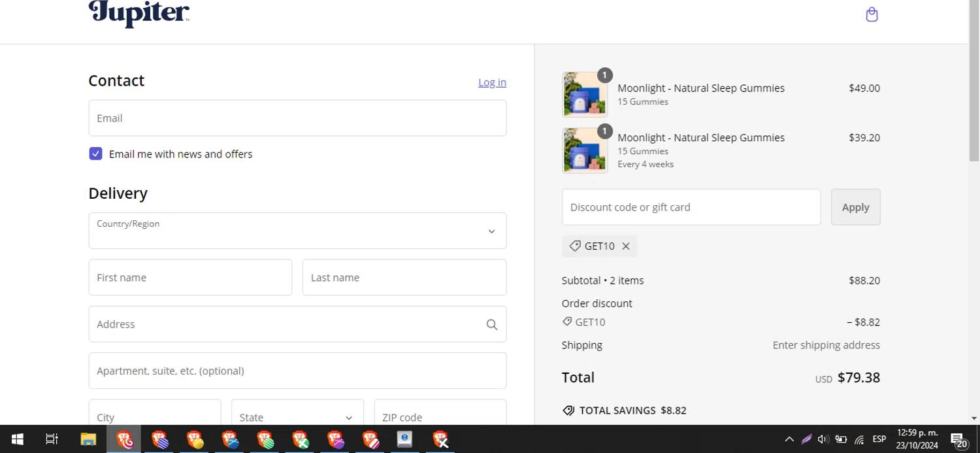Click 'Subtotal • 2 items' text

click(x=602, y=280)
